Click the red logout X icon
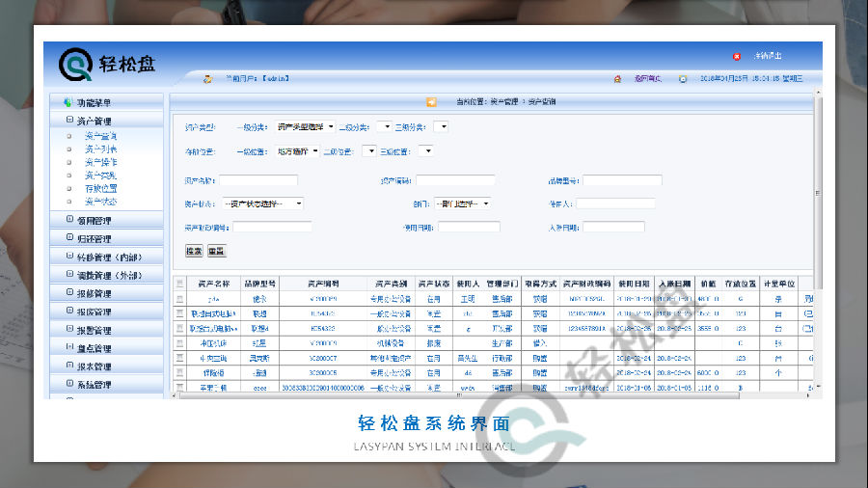 click(x=737, y=57)
